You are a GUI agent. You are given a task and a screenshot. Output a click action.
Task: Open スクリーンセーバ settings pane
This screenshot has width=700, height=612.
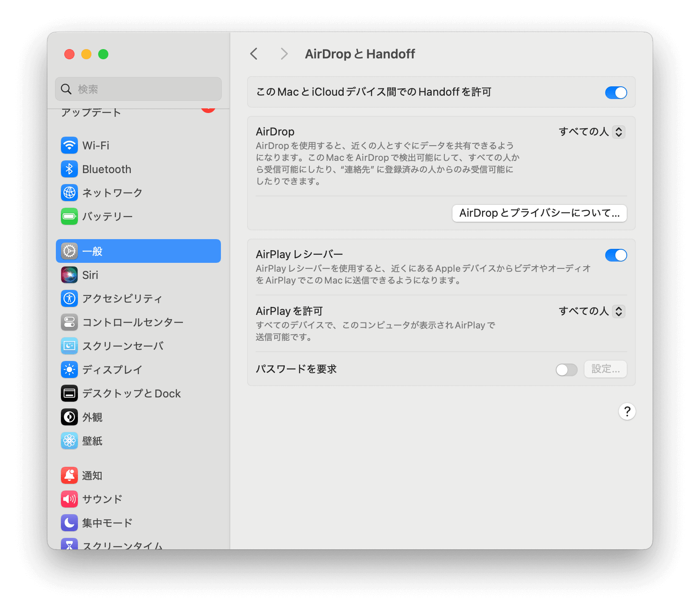pos(138,346)
